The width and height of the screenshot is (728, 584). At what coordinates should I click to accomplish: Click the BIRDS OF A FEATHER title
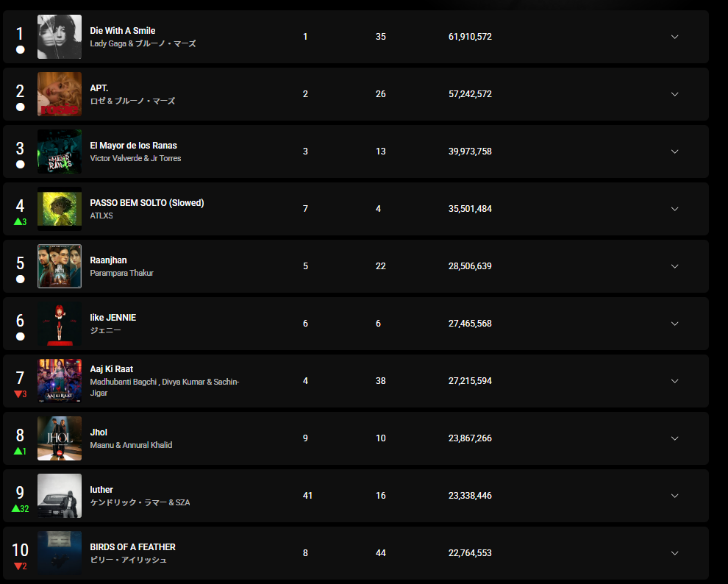click(x=133, y=547)
